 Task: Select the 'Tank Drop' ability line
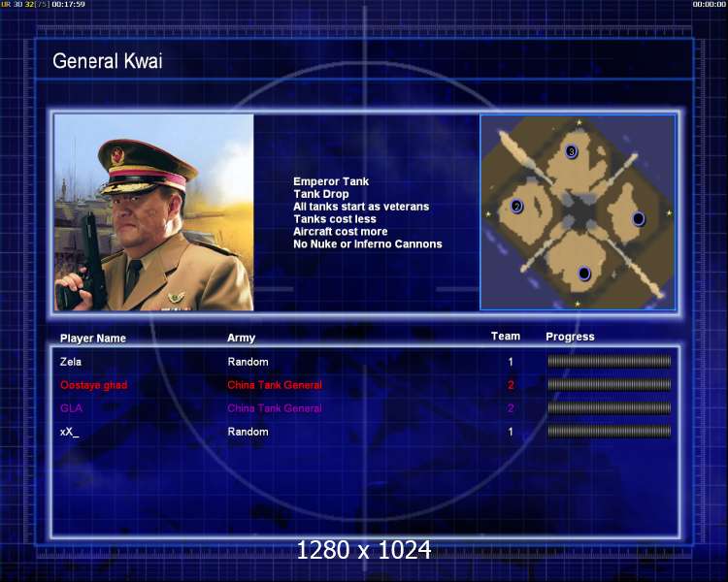[x=321, y=194]
